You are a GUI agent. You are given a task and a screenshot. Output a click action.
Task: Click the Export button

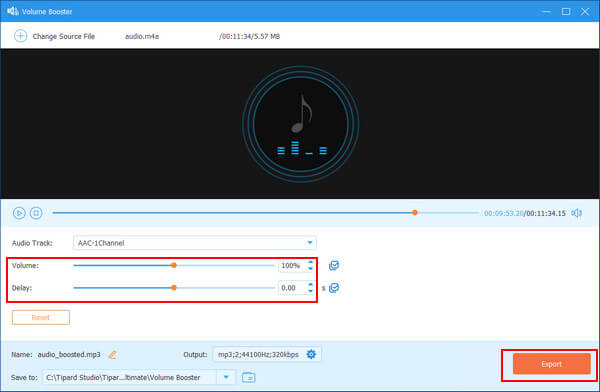(x=551, y=364)
